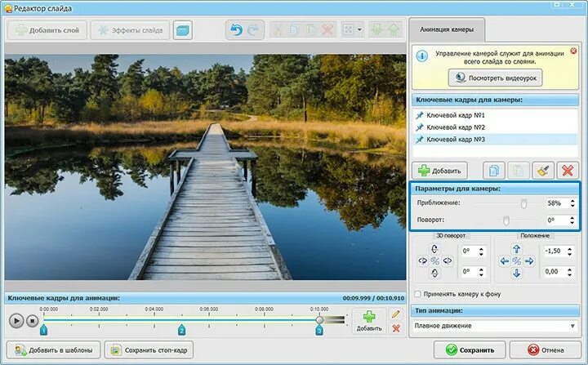Select timeline keyframe marker 2
The image size is (588, 365).
[181, 330]
